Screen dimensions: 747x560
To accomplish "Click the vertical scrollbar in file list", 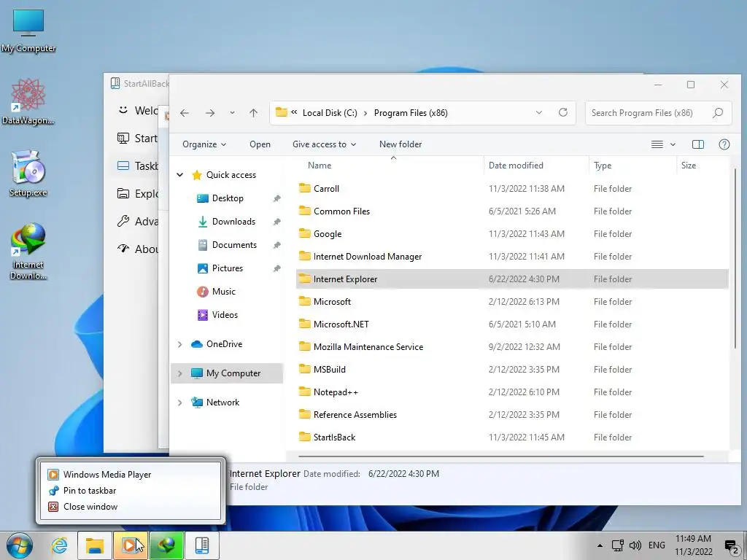I will click(735, 257).
